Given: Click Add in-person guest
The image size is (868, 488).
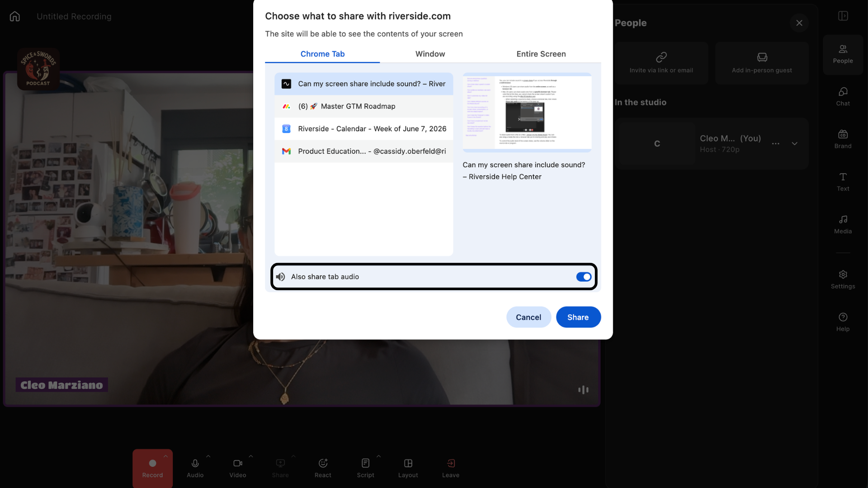Looking at the screenshot, I should click(x=762, y=63).
